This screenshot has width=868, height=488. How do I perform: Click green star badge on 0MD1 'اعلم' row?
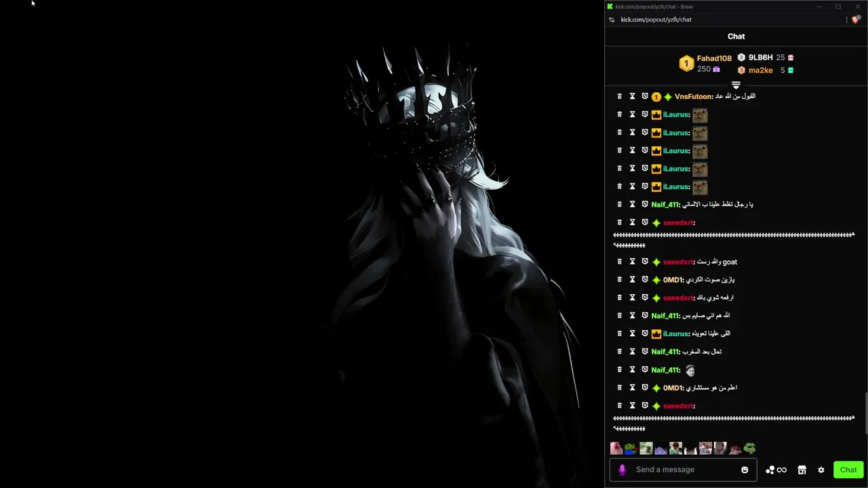point(656,388)
